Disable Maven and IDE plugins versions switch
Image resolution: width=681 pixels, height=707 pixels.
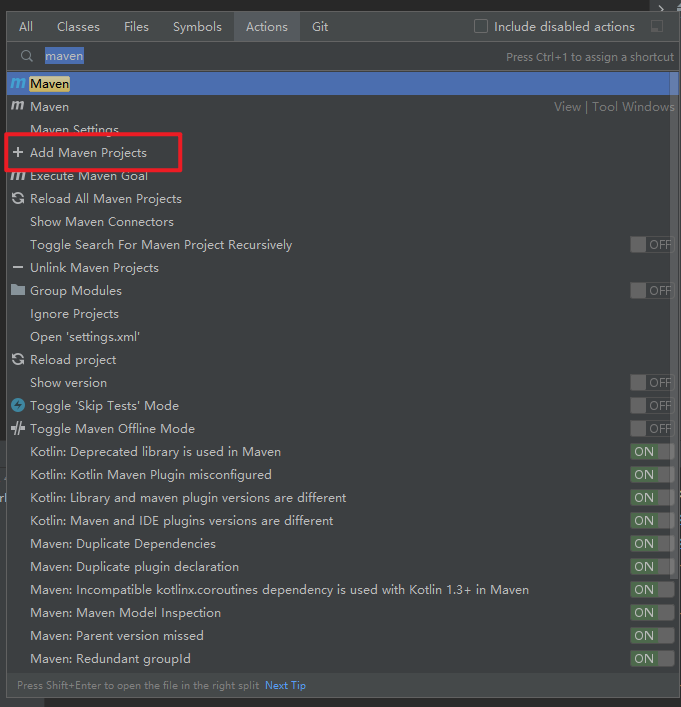point(651,521)
